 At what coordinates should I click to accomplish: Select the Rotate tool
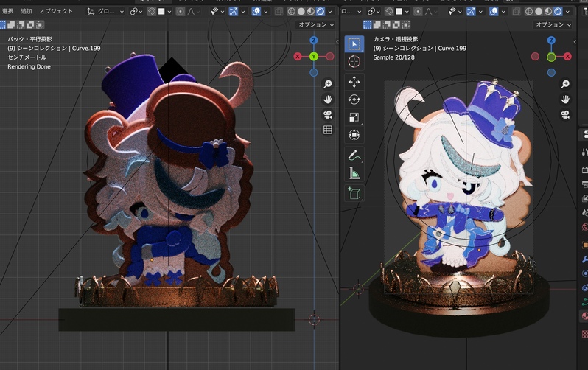pyautogui.click(x=354, y=100)
